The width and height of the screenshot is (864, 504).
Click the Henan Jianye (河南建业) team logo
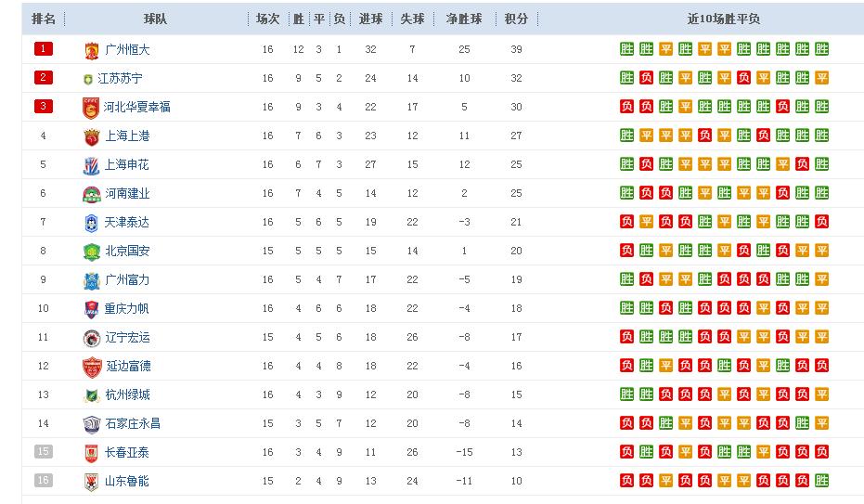tap(91, 194)
